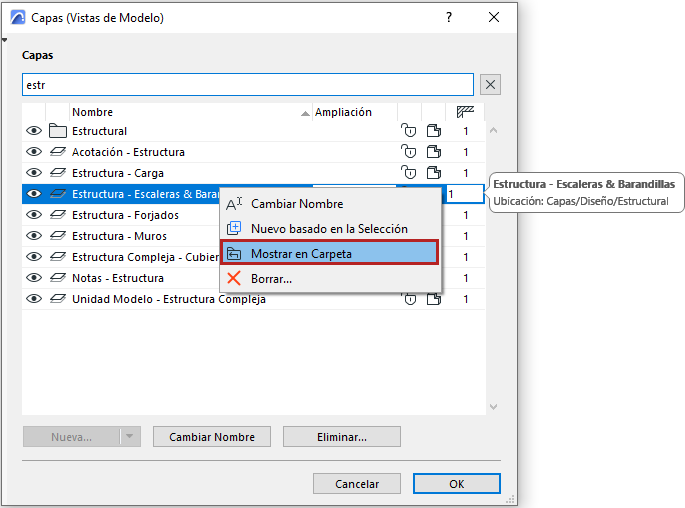Viewport: 685px width, 508px height.
Task: Close the Capas dialog window
Action: 494,17
